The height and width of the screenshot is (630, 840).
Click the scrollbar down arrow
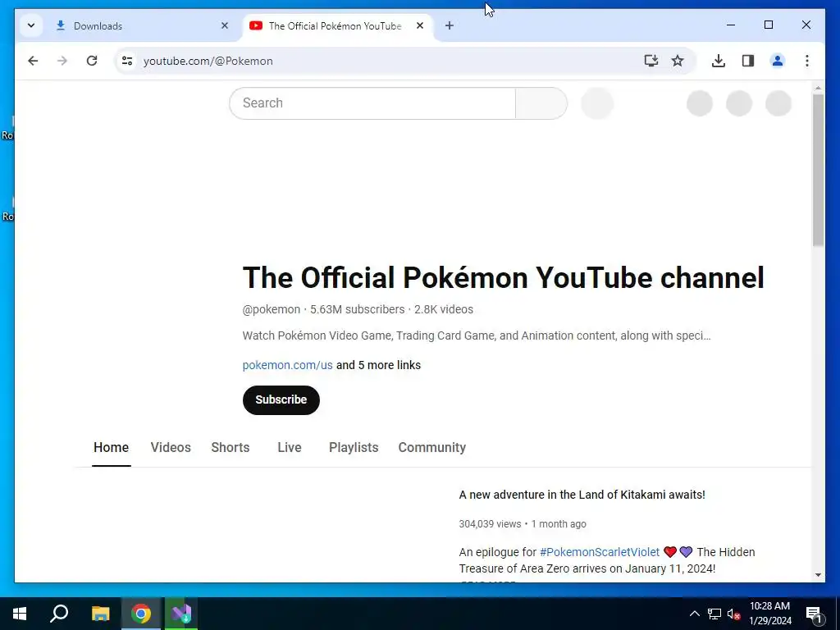pyautogui.click(x=818, y=575)
